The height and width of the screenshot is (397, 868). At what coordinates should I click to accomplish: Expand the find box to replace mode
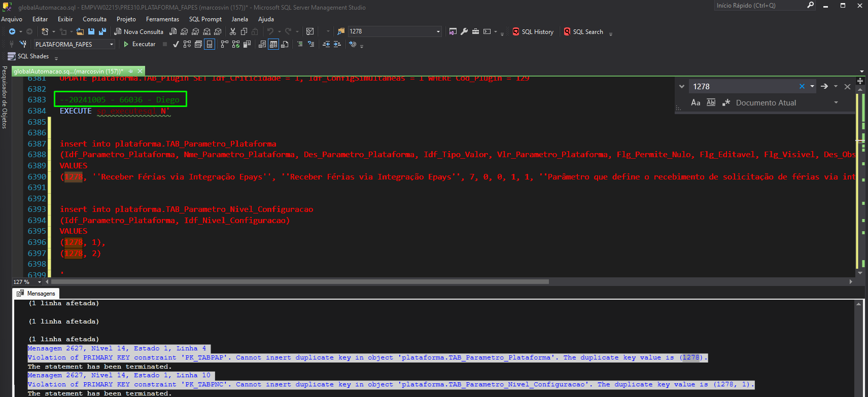tap(682, 87)
